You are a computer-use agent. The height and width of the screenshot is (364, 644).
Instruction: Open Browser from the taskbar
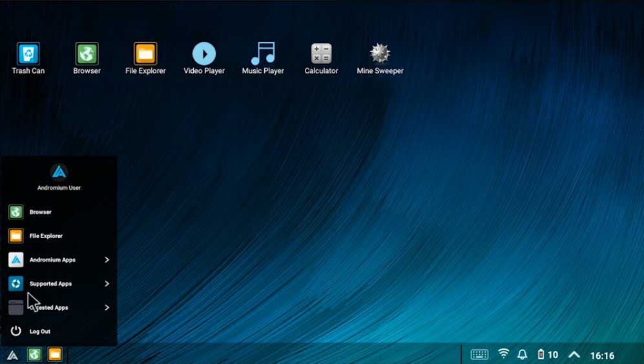(34, 354)
